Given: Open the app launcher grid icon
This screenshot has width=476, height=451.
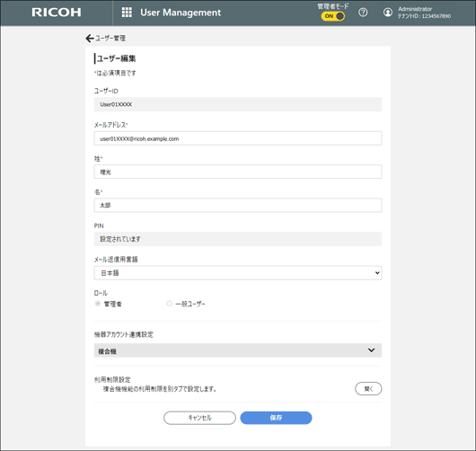Looking at the screenshot, I should coord(127,13).
